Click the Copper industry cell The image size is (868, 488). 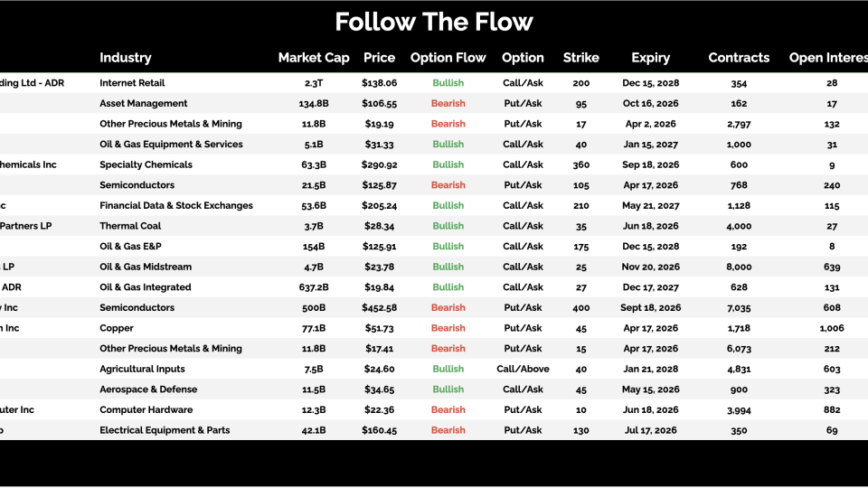point(117,328)
